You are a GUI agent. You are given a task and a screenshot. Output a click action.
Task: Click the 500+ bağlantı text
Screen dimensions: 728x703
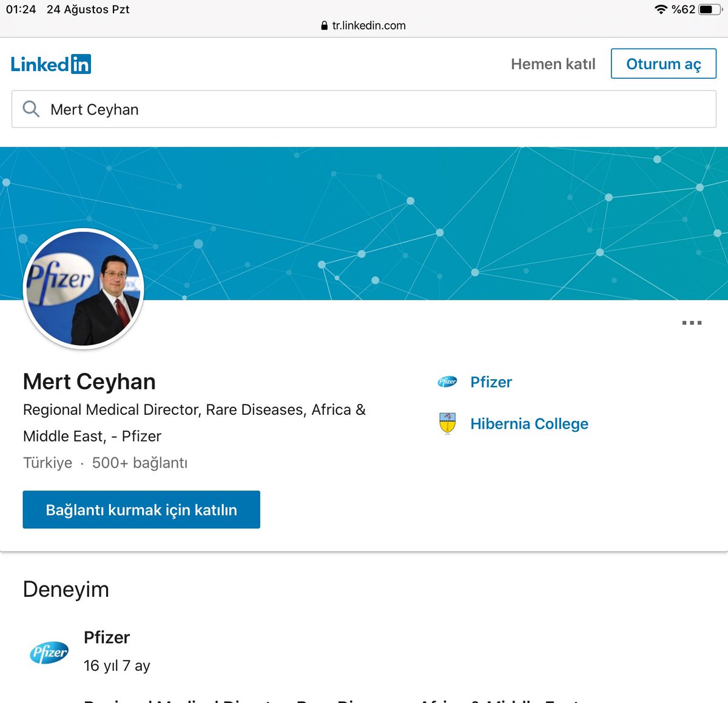[x=140, y=463]
